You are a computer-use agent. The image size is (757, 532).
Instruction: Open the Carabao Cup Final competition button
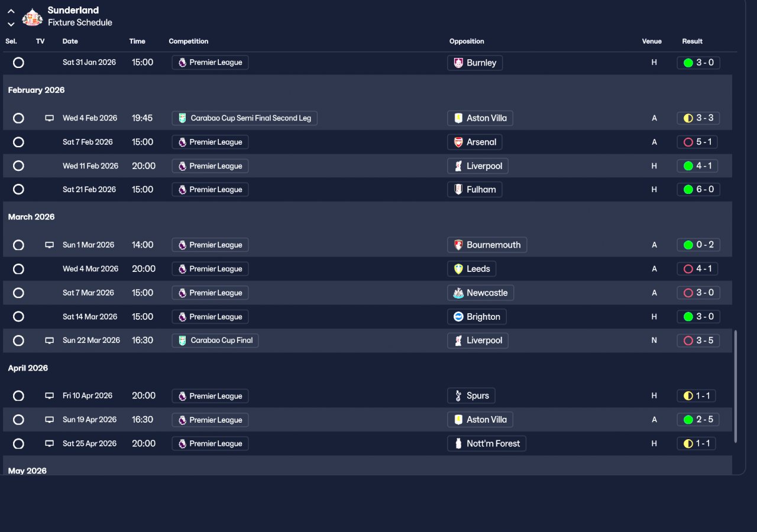click(215, 340)
